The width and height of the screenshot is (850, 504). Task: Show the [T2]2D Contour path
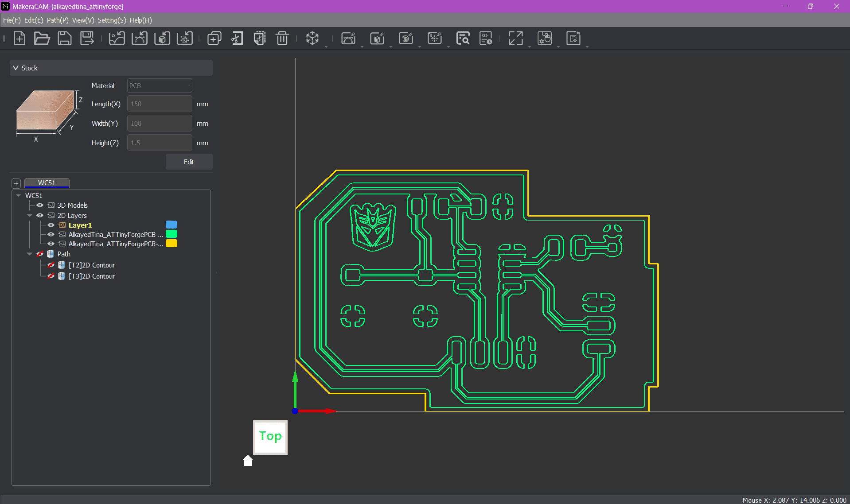[x=51, y=265]
